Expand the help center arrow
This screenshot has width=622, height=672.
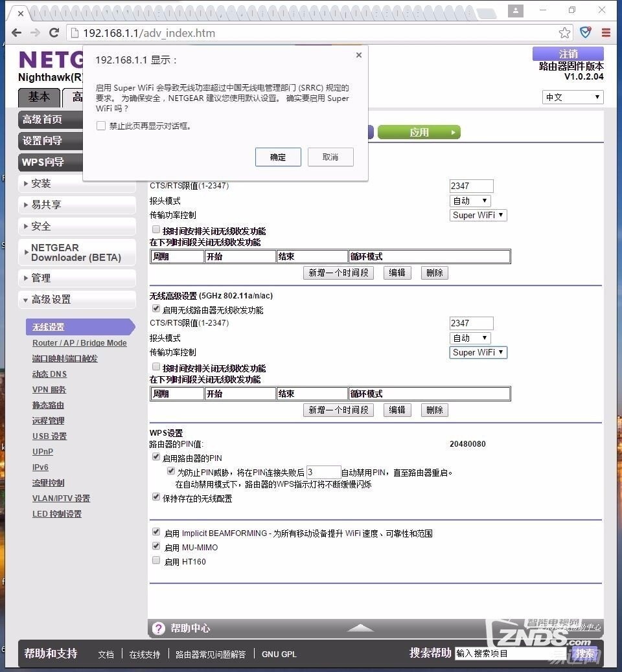360,628
